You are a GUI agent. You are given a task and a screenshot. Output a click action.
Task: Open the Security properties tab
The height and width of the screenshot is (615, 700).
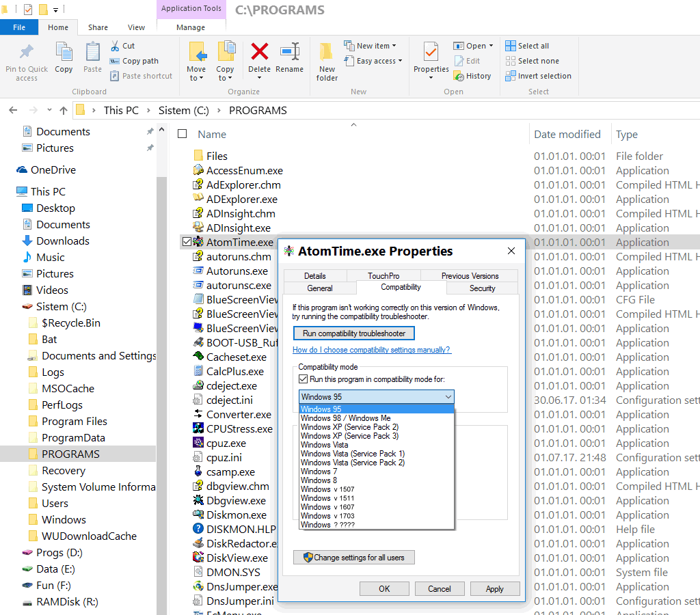(x=482, y=288)
